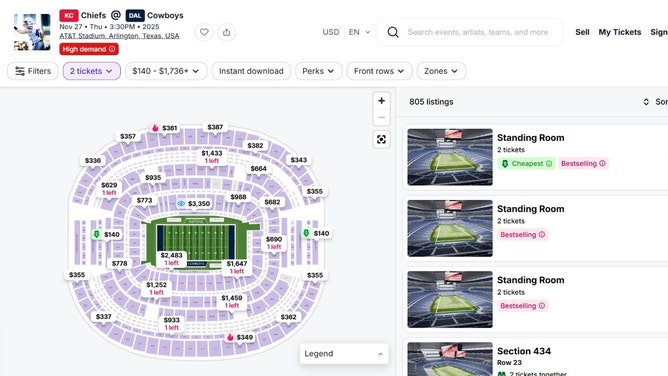
Task: Open the Zones filter dropdown
Action: pyautogui.click(x=441, y=71)
